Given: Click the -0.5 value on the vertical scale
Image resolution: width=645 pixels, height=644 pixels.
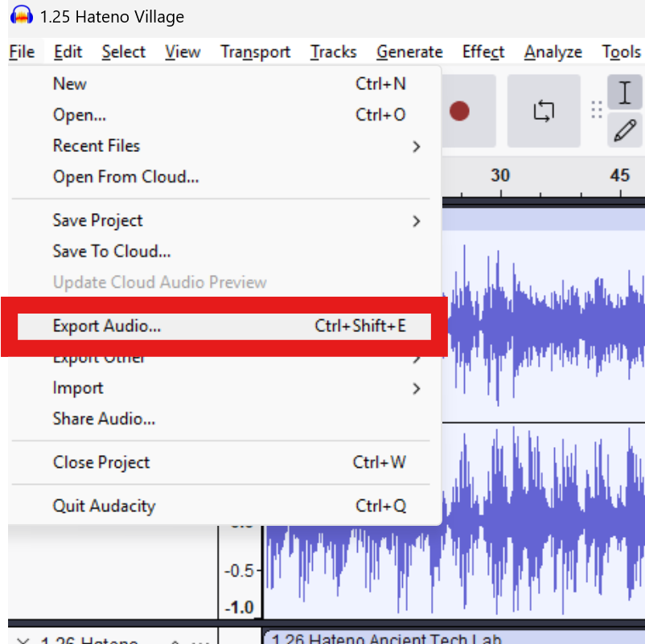Looking at the screenshot, I should click(239, 571).
